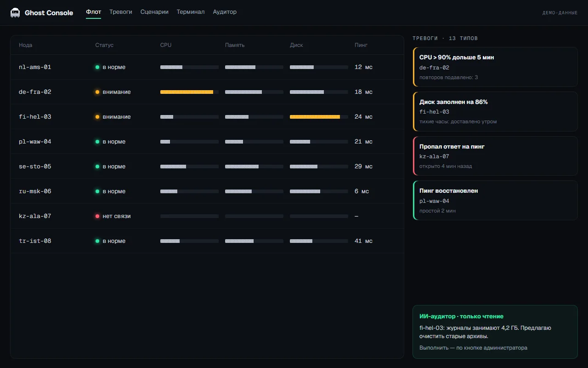
Task: Open the 'Пинг восстановлен' alert card
Action: click(x=495, y=201)
